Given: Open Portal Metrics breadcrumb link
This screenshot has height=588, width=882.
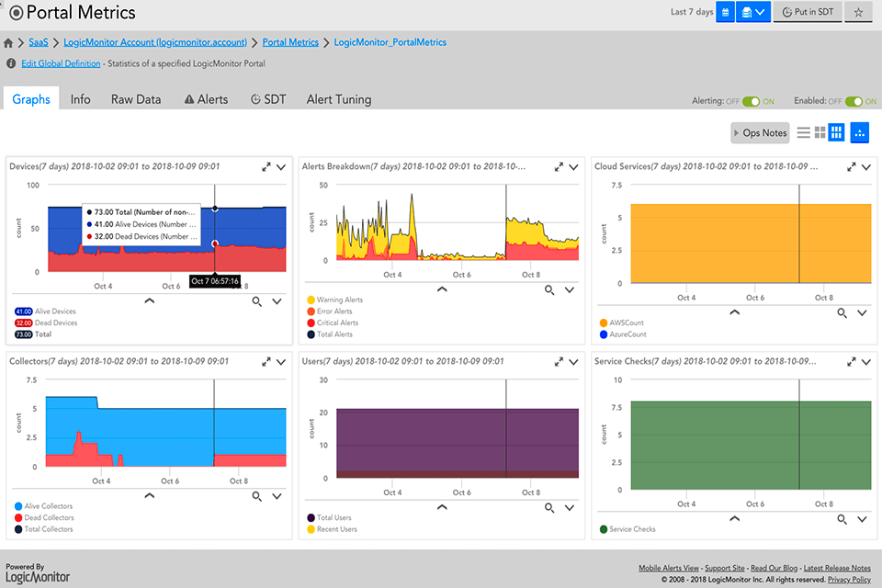Looking at the screenshot, I should click(290, 42).
